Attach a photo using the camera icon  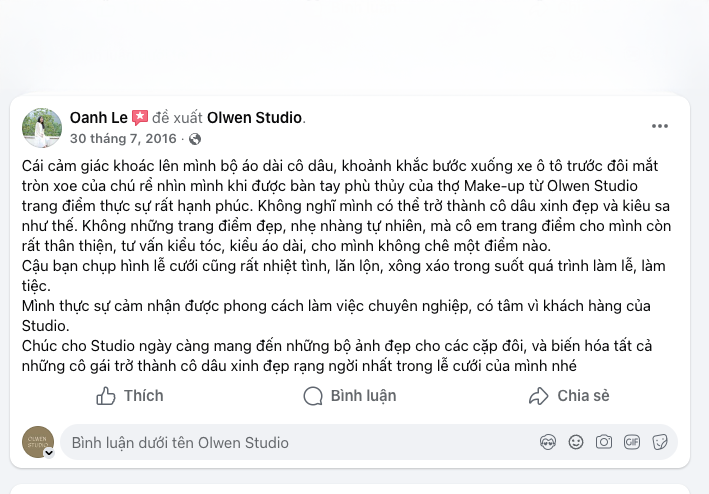pyautogui.click(x=603, y=442)
